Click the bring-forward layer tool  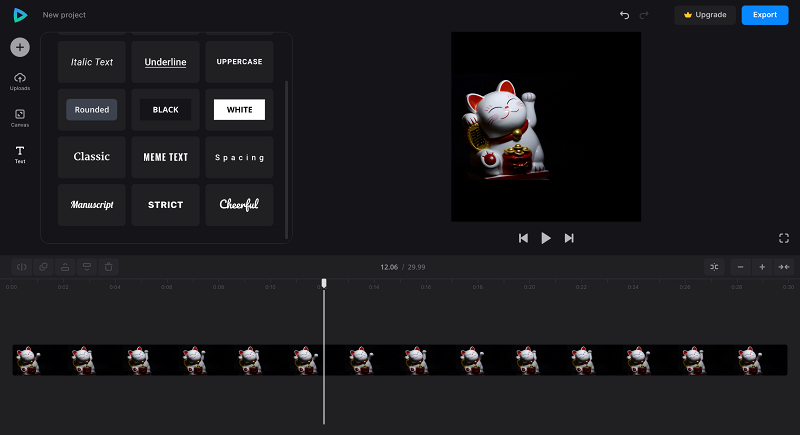pos(65,267)
